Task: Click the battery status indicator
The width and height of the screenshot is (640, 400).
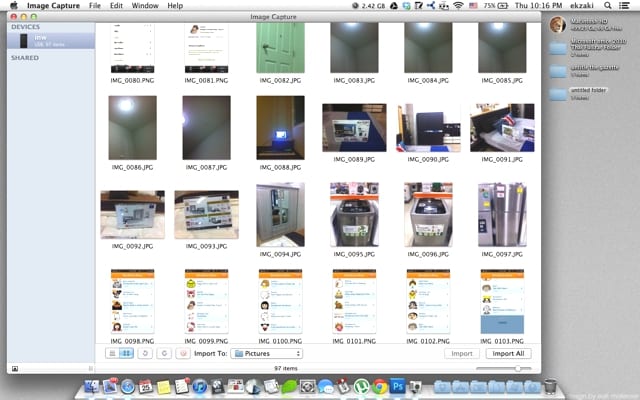Action: pos(496,6)
